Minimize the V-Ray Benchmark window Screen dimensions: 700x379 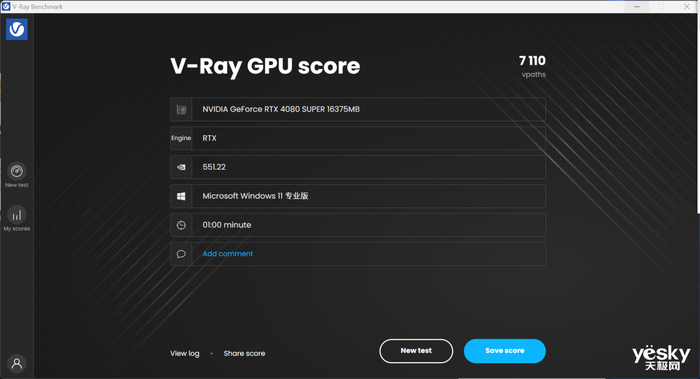click(x=637, y=6)
